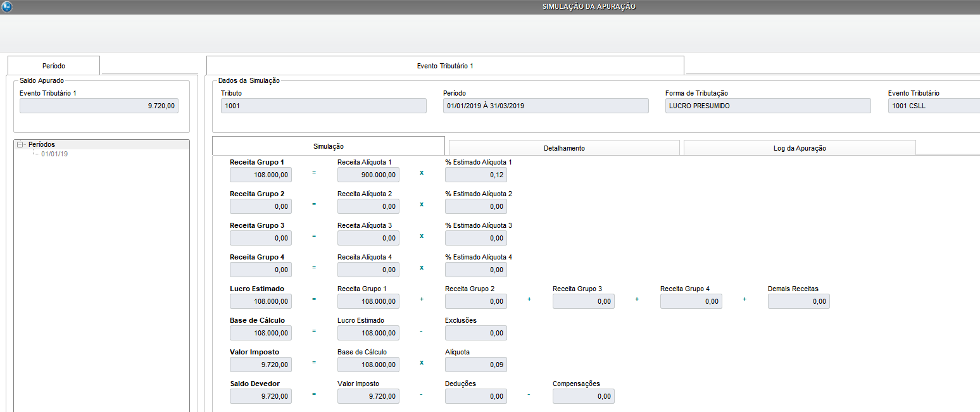Open the Período tab
The image size is (980, 412).
tap(54, 66)
